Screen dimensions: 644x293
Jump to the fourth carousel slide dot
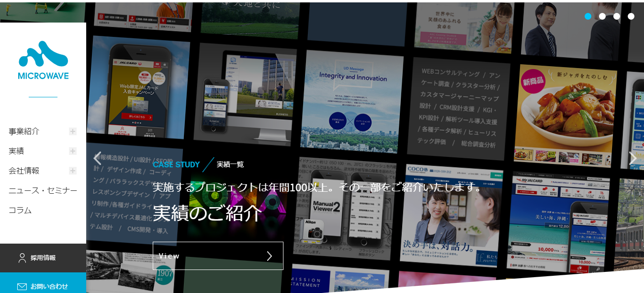(x=631, y=16)
